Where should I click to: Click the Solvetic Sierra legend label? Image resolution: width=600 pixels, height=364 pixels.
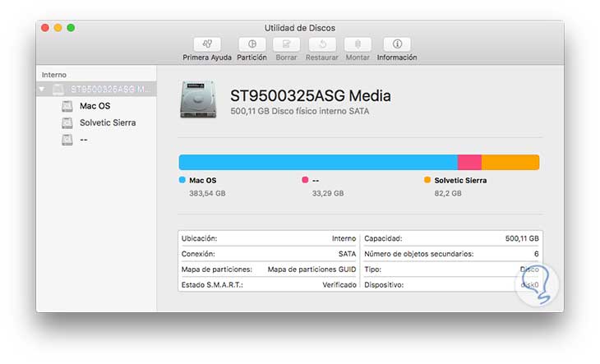(460, 180)
